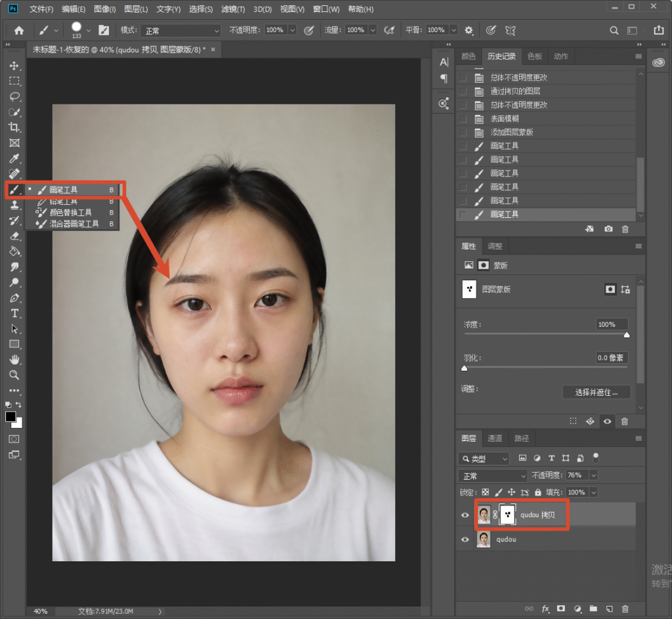Open the blend mode 模式 dropdown
The width and height of the screenshot is (672, 619).
pyautogui.click(x=180, y=30)
